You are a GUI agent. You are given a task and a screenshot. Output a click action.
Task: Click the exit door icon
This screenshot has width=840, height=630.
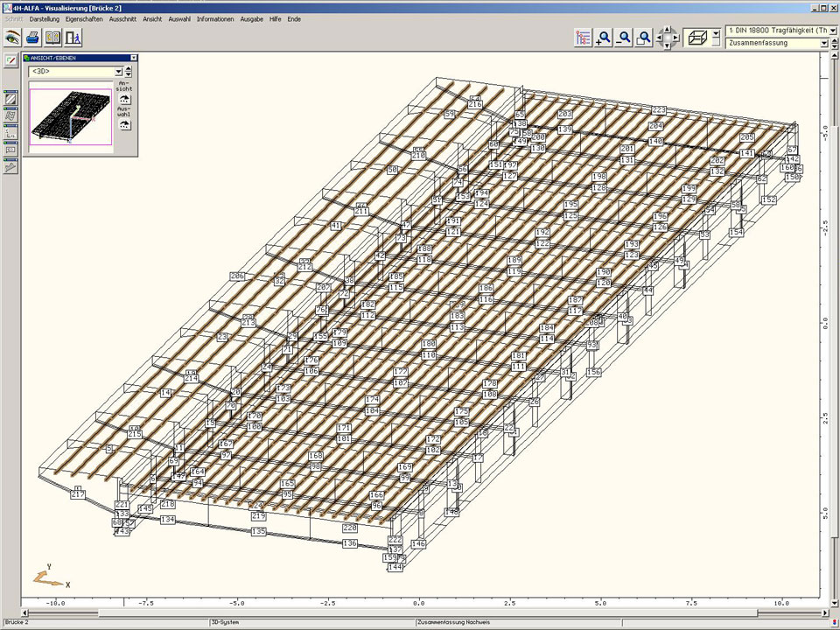(x=74, y=38)
